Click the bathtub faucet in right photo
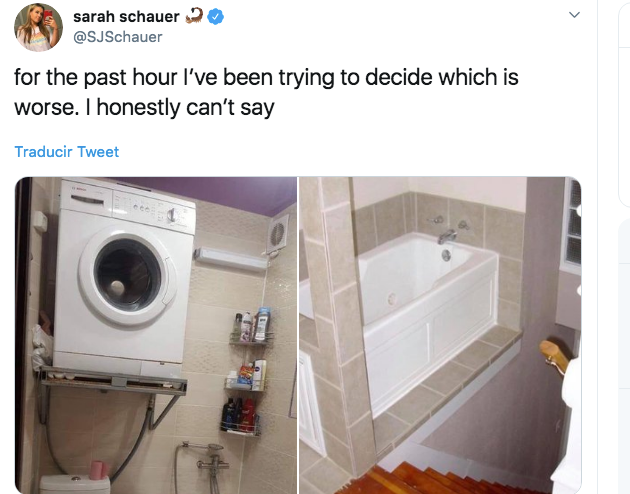 pos(446,236)
